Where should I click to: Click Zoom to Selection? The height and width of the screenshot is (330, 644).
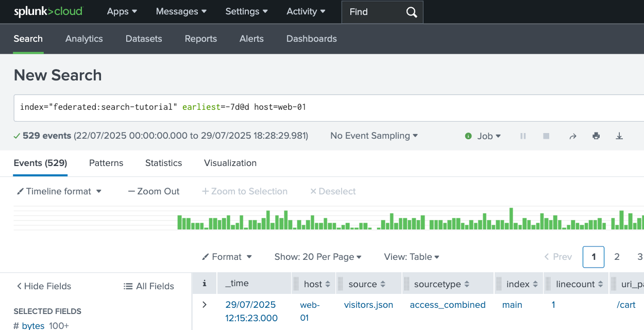(245, 191)
